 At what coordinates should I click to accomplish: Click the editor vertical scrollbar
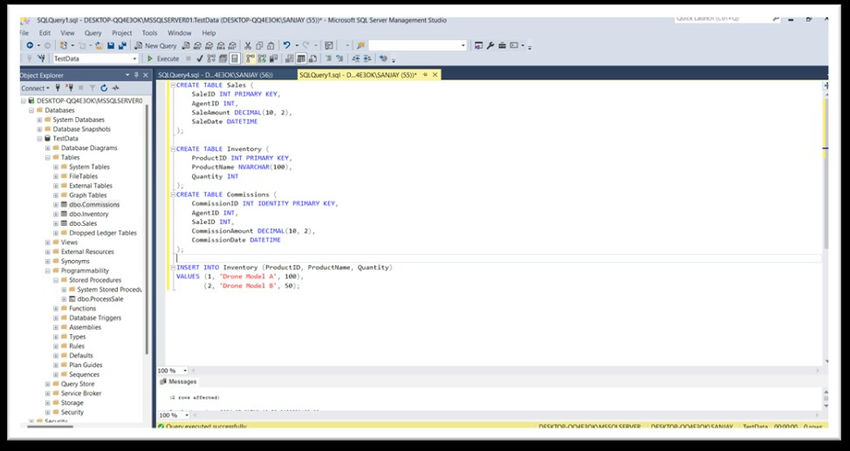click(x=826, y=173)
